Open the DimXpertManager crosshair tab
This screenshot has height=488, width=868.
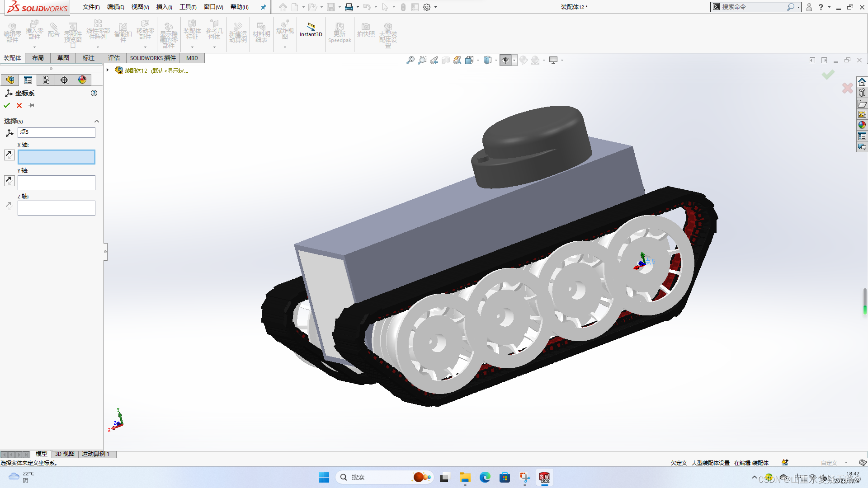64,80
